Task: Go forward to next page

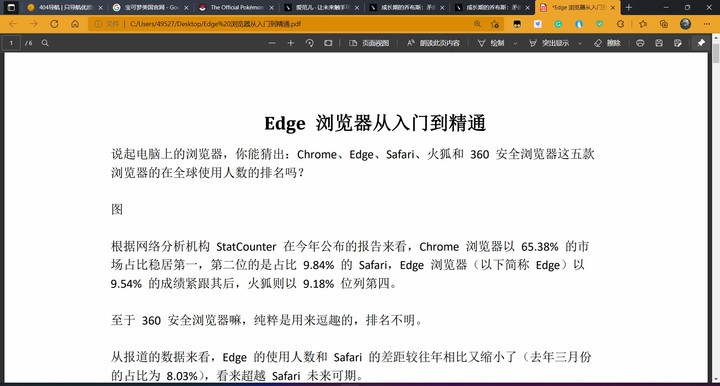Action: click(34, 24)
